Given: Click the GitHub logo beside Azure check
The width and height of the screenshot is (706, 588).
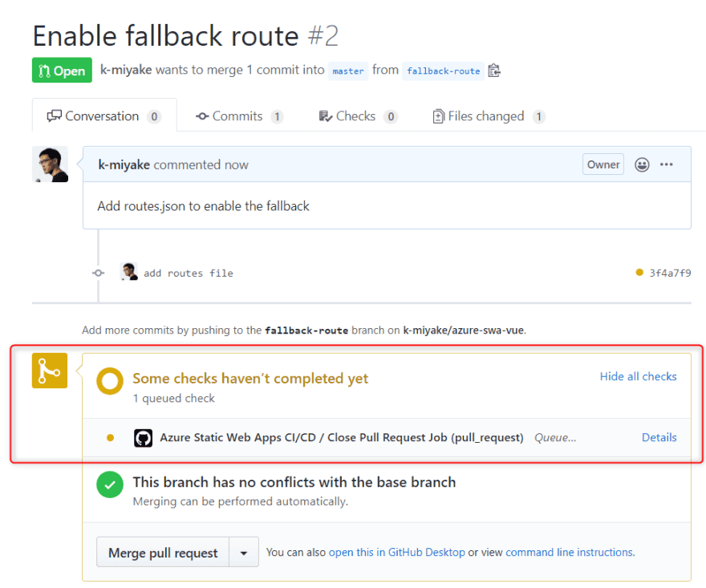Looking at the screenshot, I should tap(143, 438).
